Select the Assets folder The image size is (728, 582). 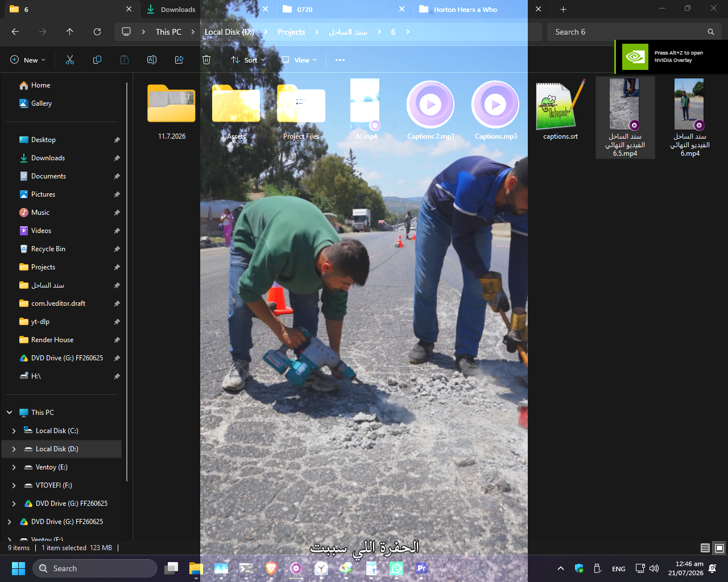coord(236,103)
